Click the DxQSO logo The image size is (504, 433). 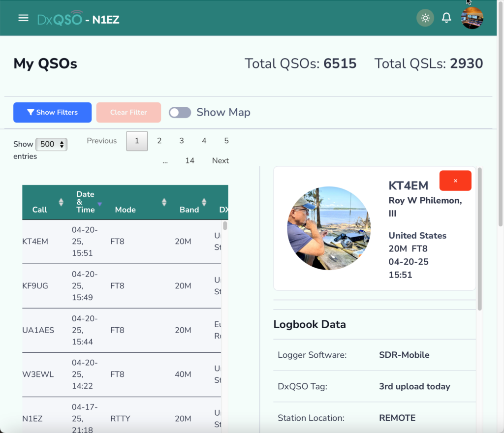point(60,18)
